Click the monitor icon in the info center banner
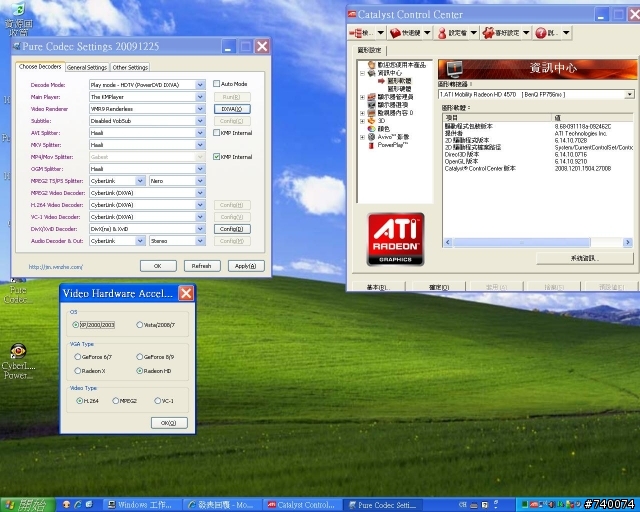Image resolution: width=640 pixels, height=512 pixels. [454, 69]
